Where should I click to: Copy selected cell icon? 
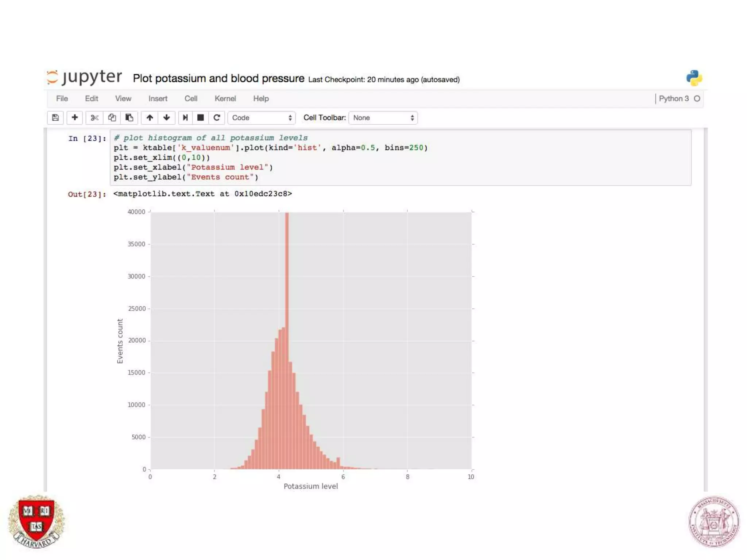112,118
